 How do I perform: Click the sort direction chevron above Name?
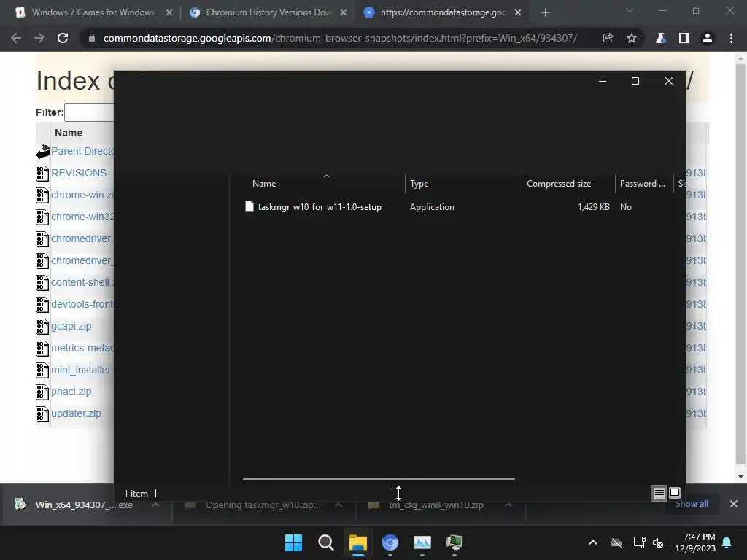[x=326, y=176]
